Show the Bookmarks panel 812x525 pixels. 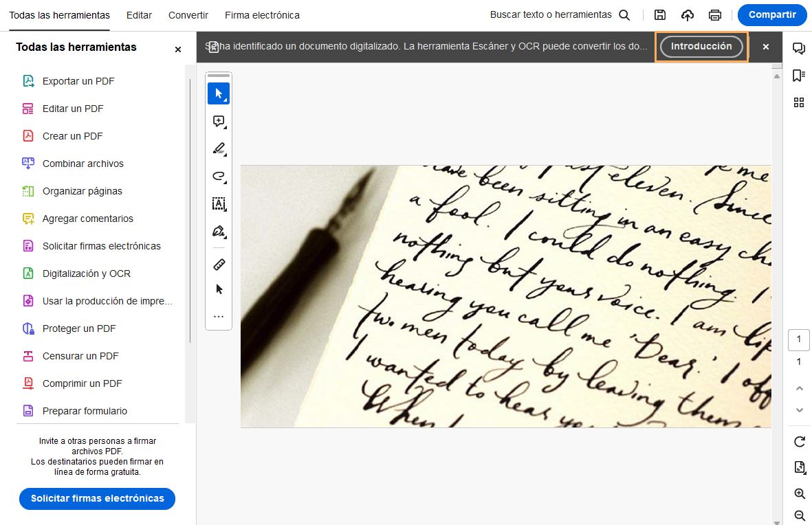(798, 76)
